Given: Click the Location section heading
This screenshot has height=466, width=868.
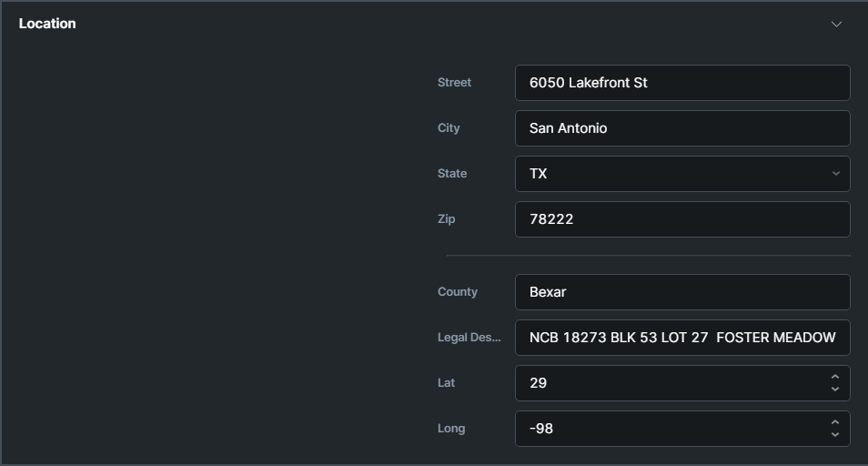Looking at the screenshot, I should [x=47, y=24].
